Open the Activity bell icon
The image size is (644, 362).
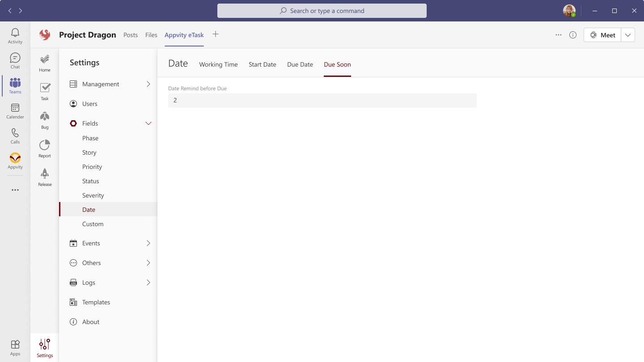[x=15, y=33]
